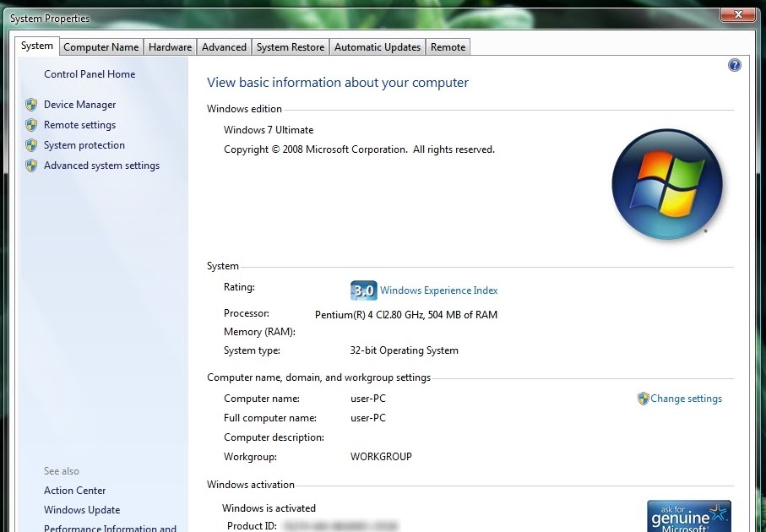Screen dimensions: 766x532
Task: Switch to the System Restore tab
Action: [290, 46]
